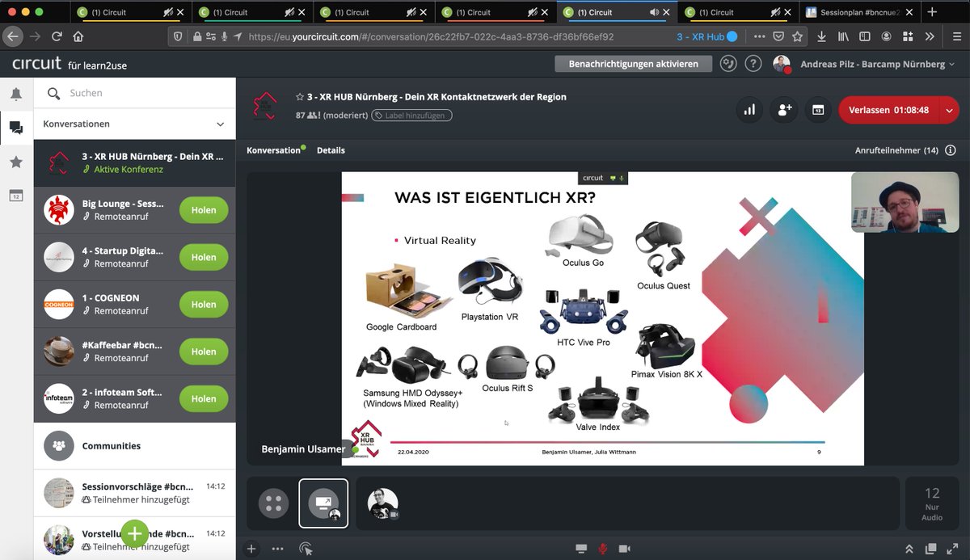This screenshot has height=560, width=970.
Task: Toggle the camera video icon
Action: tap(625, 549)
